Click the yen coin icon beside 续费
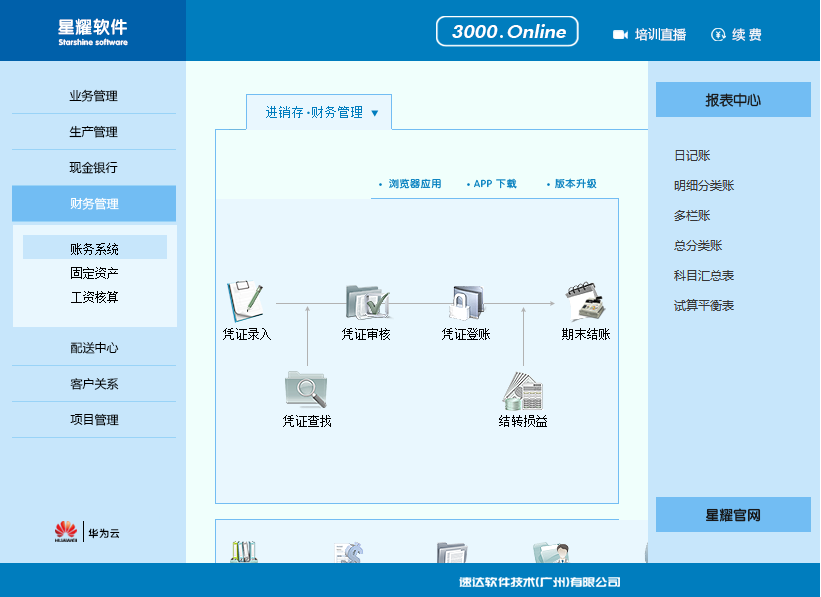This screenshot has height=597, width=821. coord(718,35)
